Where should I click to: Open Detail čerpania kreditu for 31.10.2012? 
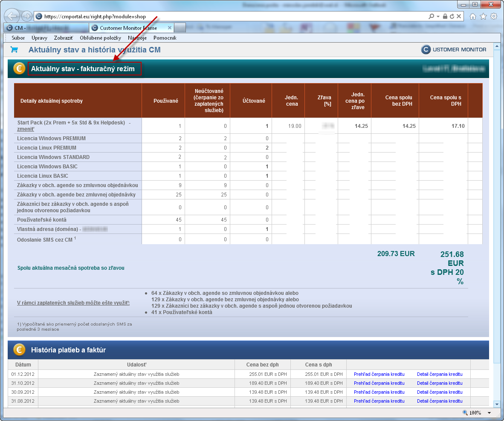[x=439, y=383]
